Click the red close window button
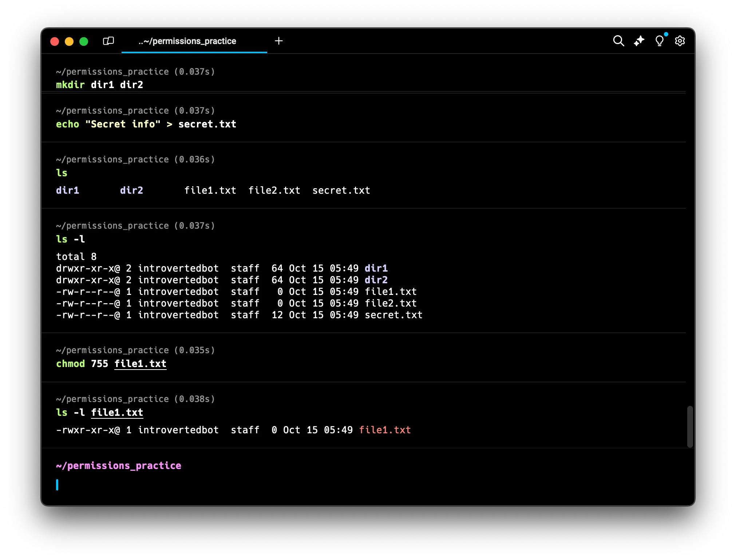The width and height of the screenshot is (736, 560). tap(55, 42)
